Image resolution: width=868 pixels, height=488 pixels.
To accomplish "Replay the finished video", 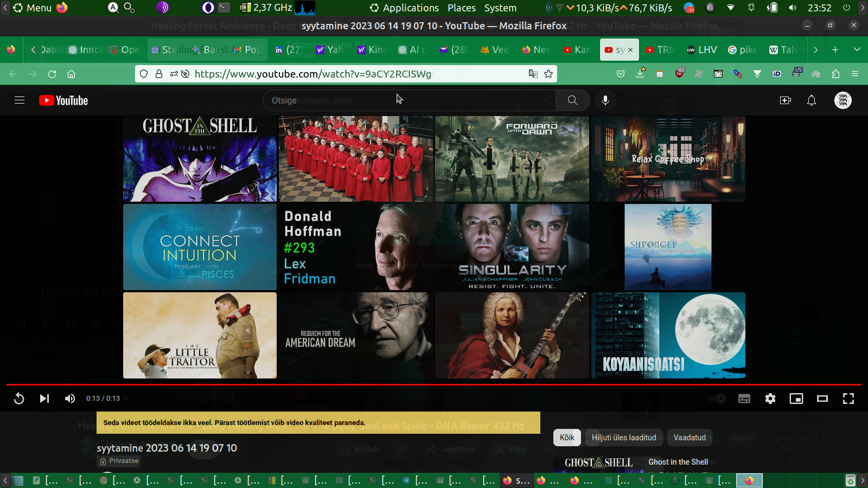I will pos(19,399).
